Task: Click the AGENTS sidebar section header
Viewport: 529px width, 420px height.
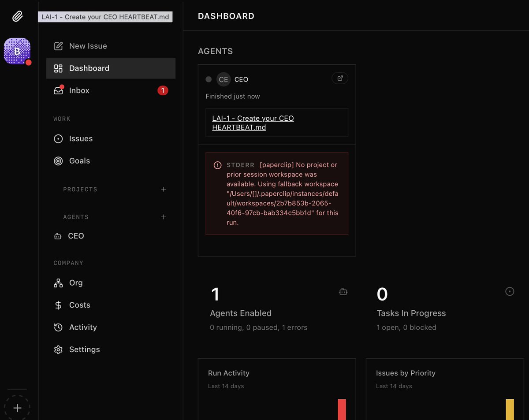Action: point(76,217)
